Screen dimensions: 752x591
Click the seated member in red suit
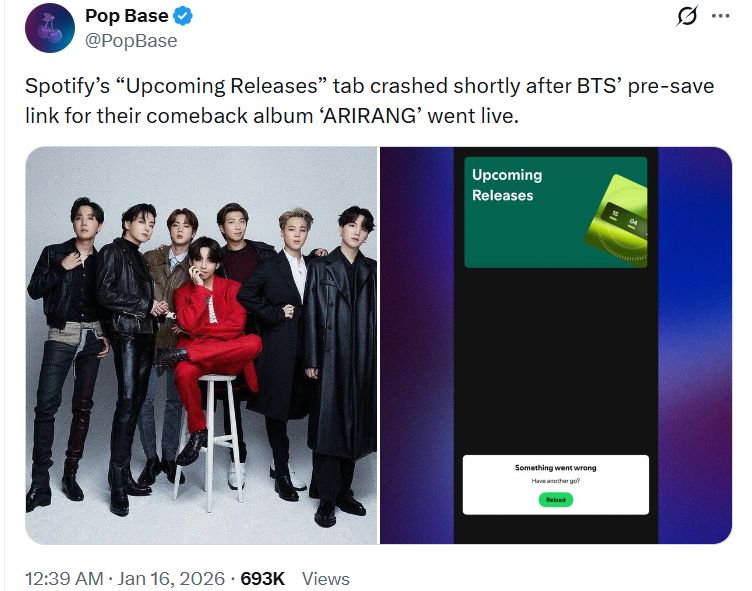click(211, 336)
